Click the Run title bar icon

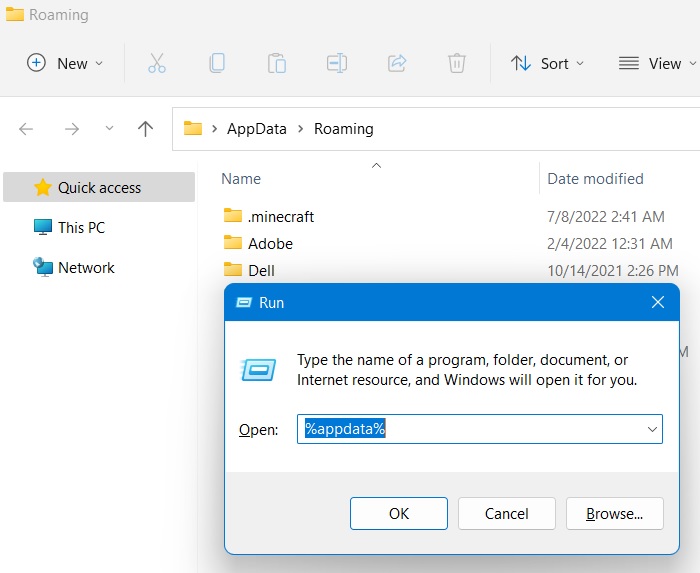click(244, 303)
